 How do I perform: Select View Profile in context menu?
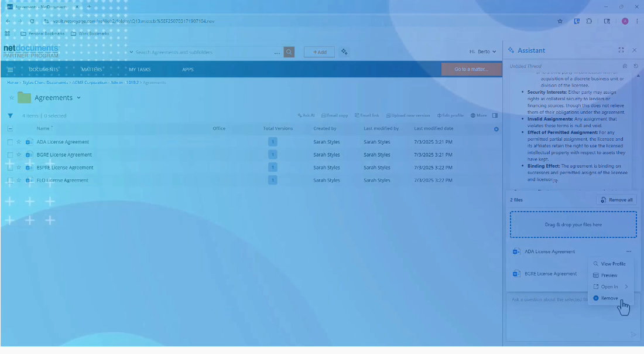point(610,264)
